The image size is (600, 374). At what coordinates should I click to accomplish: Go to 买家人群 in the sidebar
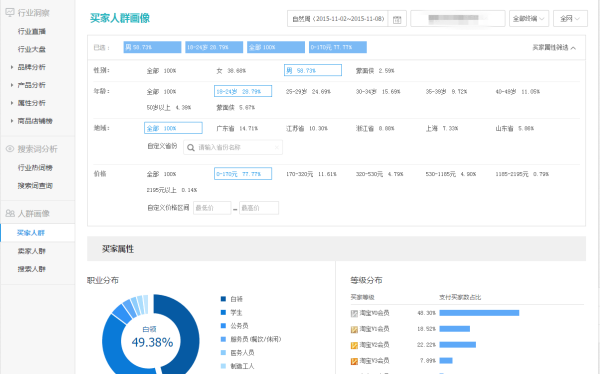(31, 233)
